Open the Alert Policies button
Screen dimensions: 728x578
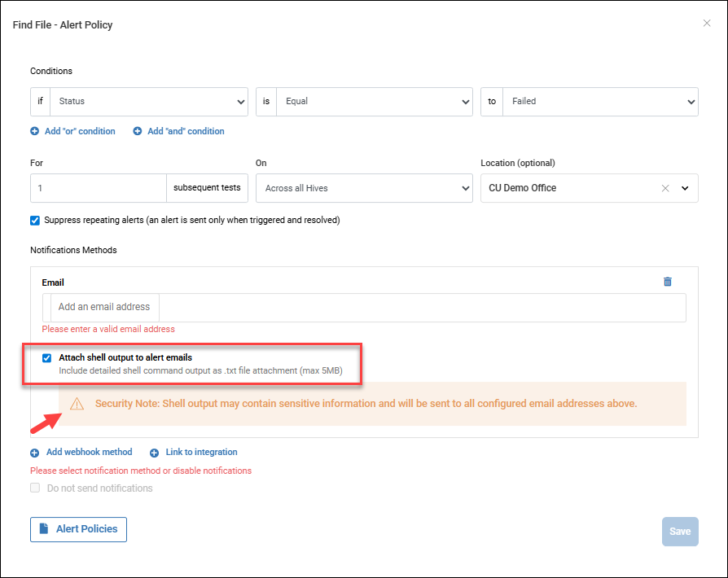(78, 529)
